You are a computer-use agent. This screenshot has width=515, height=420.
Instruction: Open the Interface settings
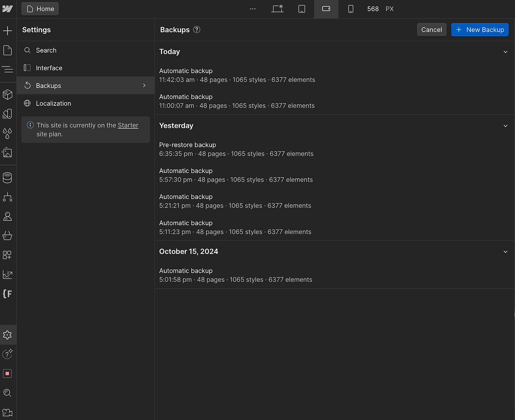tap(86, 68)
